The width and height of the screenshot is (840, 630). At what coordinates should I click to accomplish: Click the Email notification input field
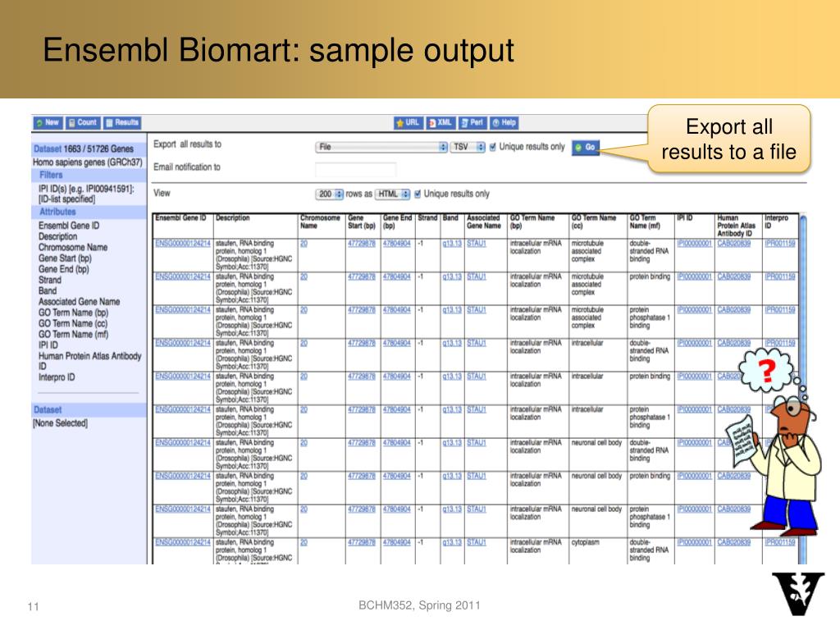click(356, 170)
